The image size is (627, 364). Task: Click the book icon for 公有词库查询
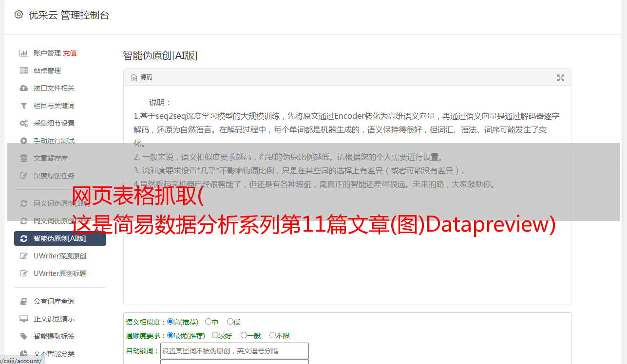click(23, 301)
